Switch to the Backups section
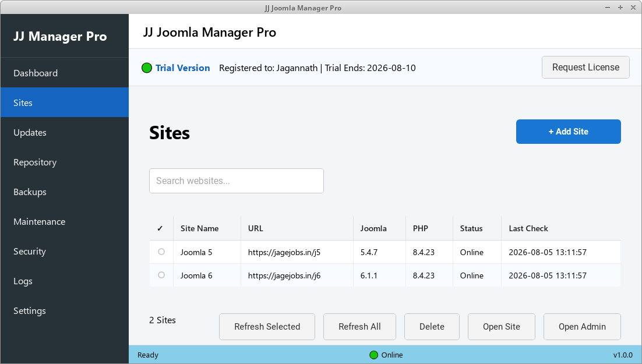 pyautogui.click(x=65, y=192)
